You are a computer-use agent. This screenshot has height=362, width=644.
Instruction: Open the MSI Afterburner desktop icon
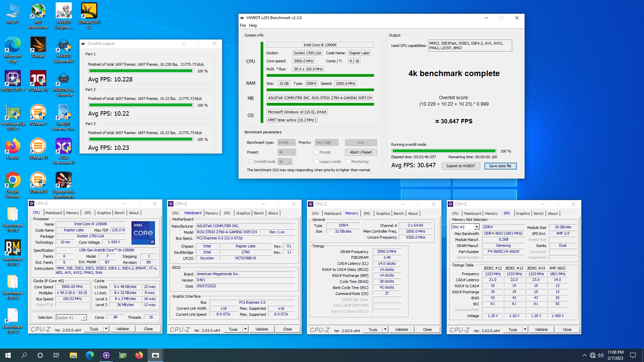(38, 16)
